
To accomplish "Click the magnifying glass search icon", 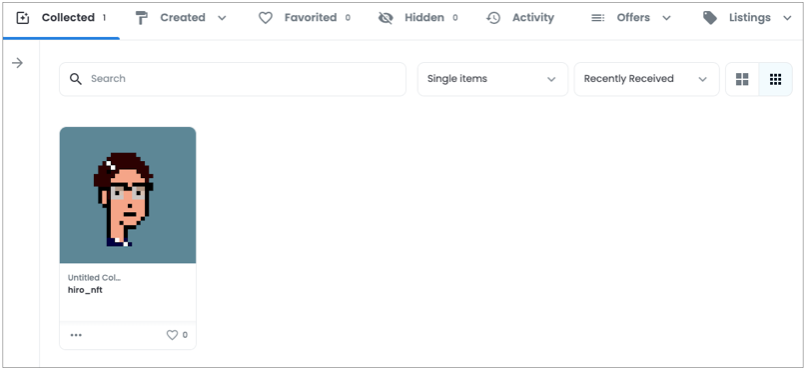I will (76, 79).
